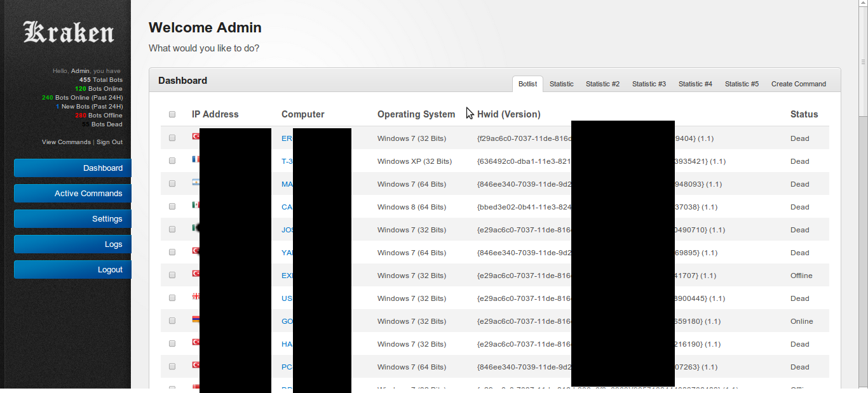
Task: Tick the checkbox on the Windows 8 row
Action: tap(172, 207)
